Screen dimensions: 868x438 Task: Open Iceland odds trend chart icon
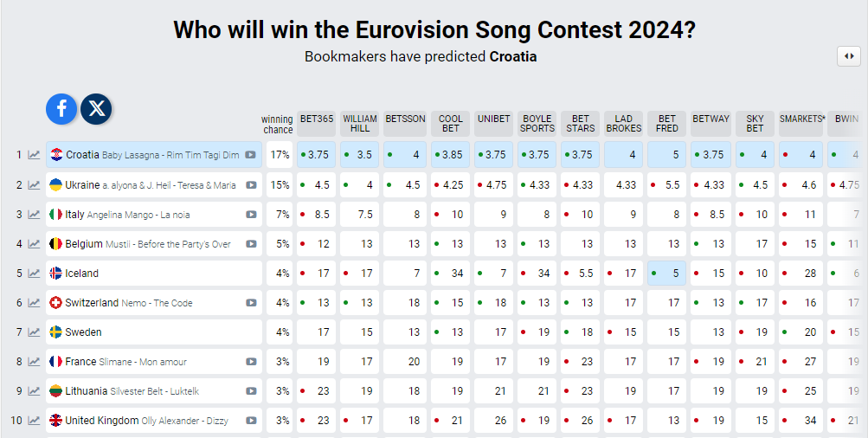(x=35, y=274)
